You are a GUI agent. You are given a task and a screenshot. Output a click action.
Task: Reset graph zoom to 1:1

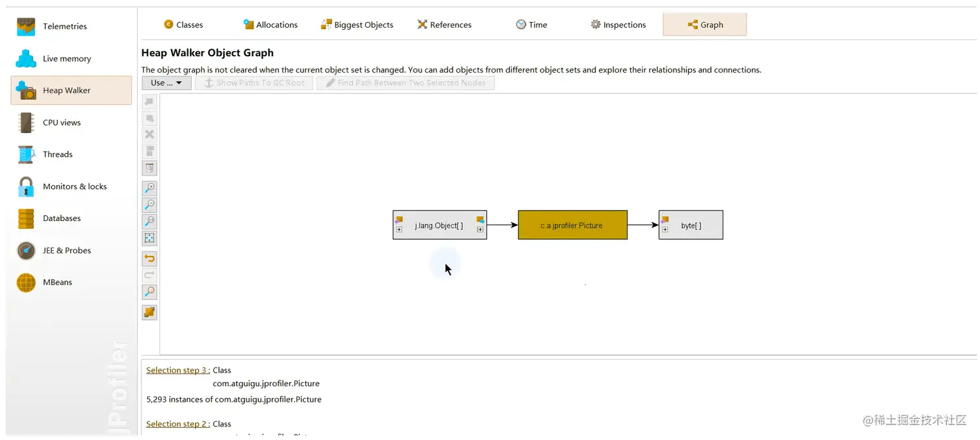click(150, 222)
